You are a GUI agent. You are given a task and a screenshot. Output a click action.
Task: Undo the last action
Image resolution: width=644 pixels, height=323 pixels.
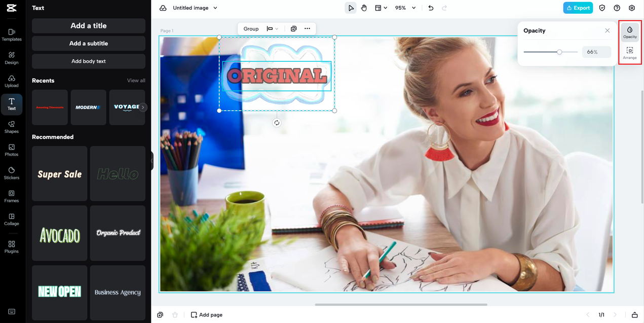point(431,8)
